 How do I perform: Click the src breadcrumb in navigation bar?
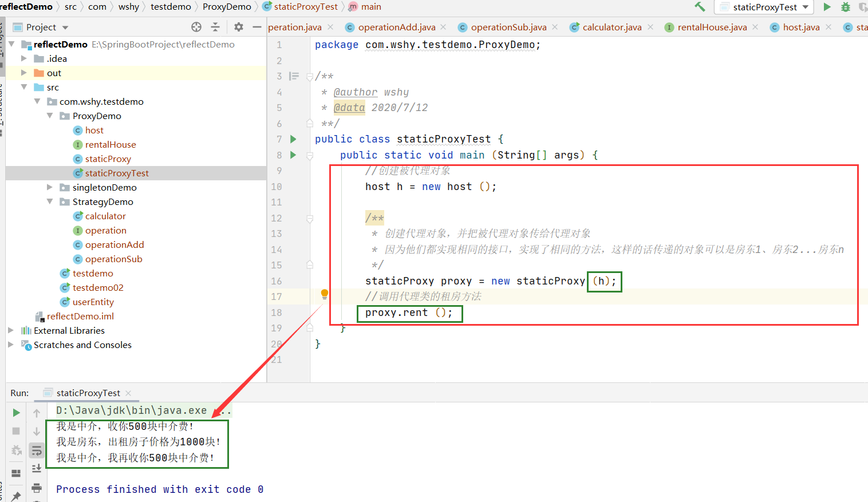[70, 7]
